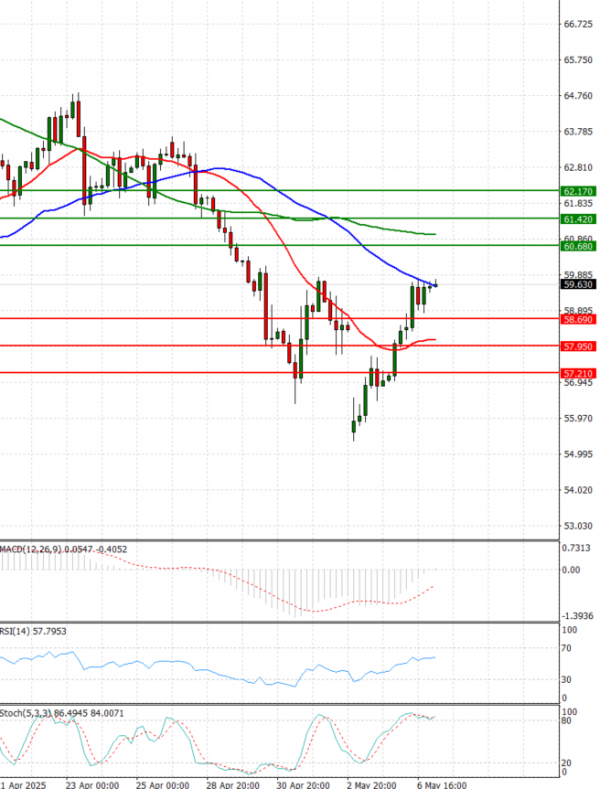Click the 55.970 price axis value

[x=578, y=419]
